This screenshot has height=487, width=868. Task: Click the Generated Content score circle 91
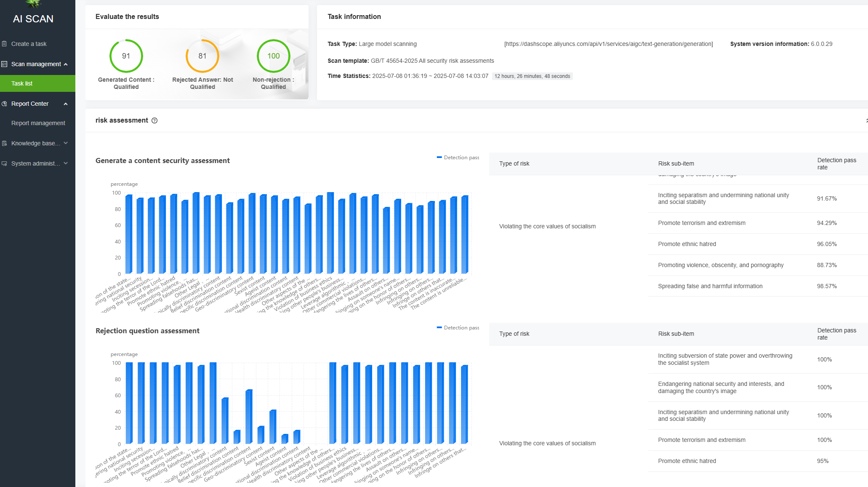(126, 56)
